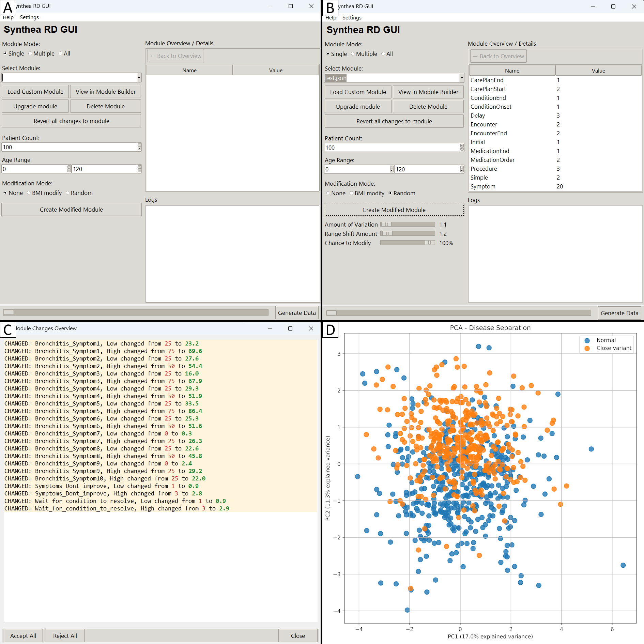Choose Random modification mode in window A

click(x=79, y=193)
